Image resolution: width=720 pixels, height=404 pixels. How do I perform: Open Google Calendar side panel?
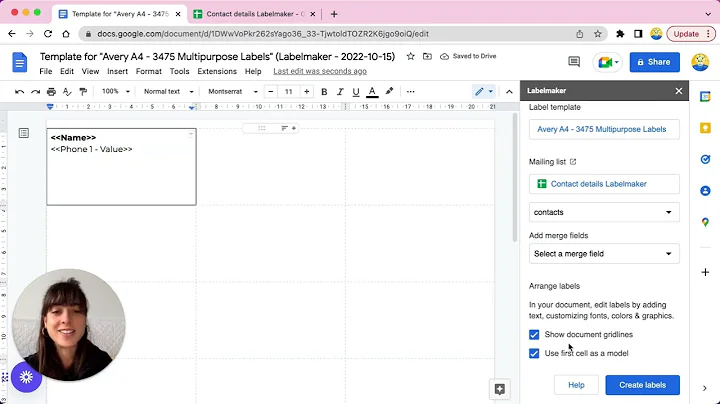[705, 97]
